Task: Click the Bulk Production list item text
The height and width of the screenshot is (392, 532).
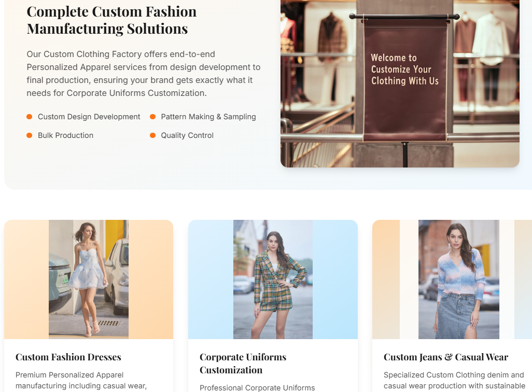Action: (65, 135)
